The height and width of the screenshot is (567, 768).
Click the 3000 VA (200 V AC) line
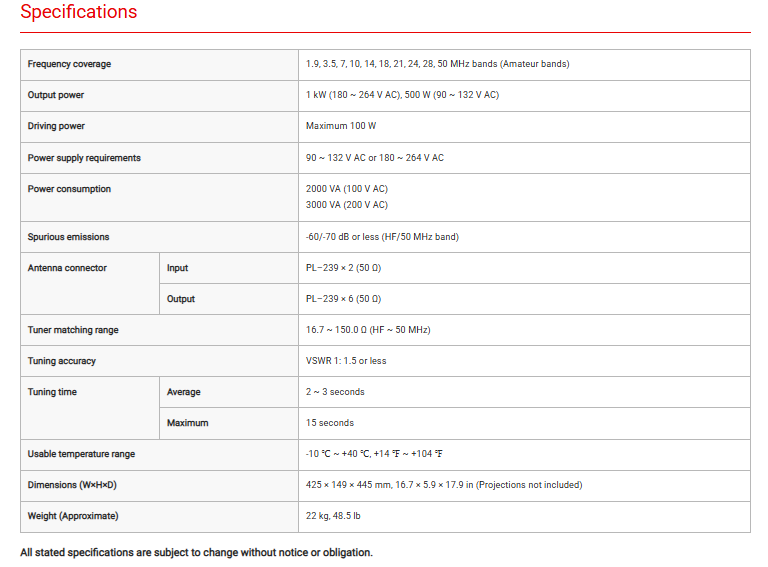pyautogui.click(x=346, y=204)
